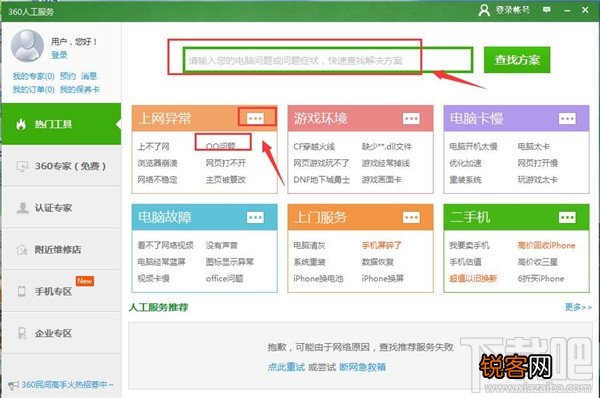Expand the 电脑故障 card more button
Screen dimensions: 600x398
(x=255, y=217)
